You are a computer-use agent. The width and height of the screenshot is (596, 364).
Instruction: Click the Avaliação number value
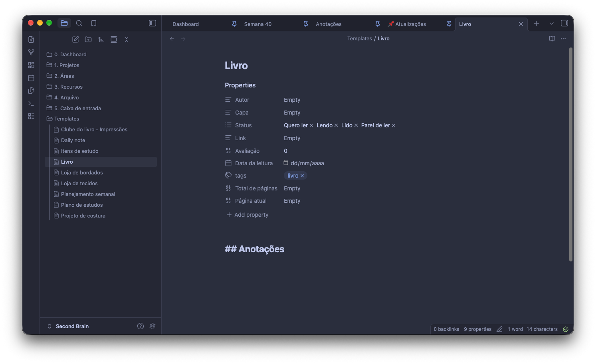pos(285,151)
